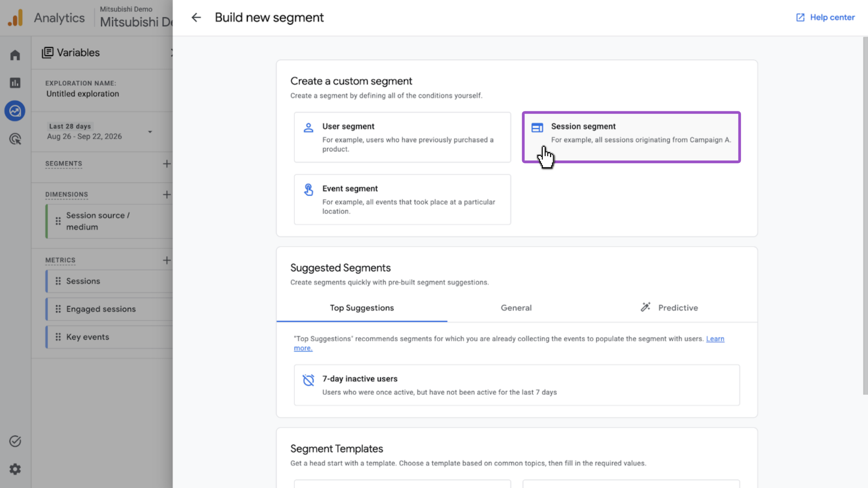Open the Advertising icon in the sidebar
The height and width of the screenshot is (488, 868).
[15, 139]
